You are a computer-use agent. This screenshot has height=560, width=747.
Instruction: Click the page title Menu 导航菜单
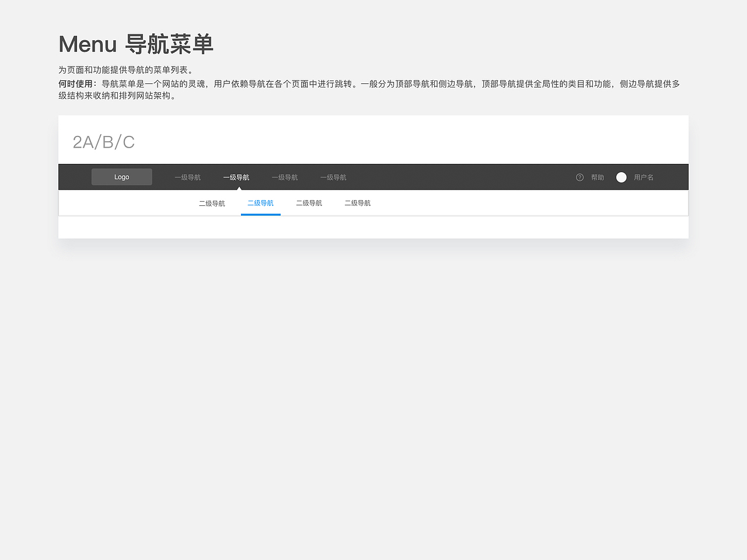pos(135,43)
